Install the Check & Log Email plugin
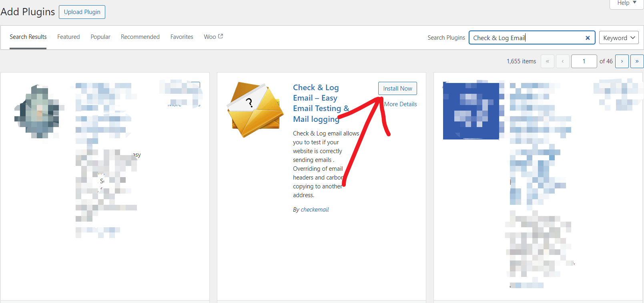 pos(397,89)
